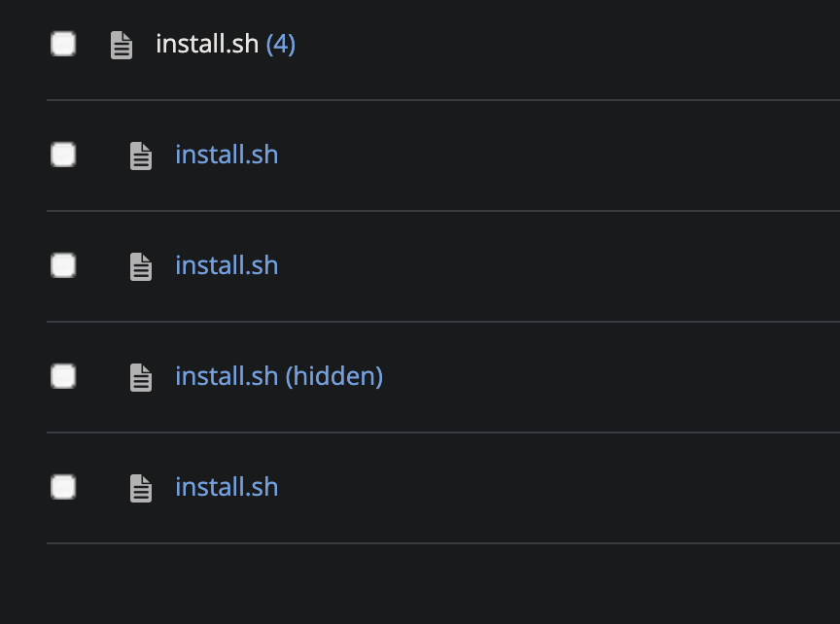
Task: Check the box of the last install.sh entry
Action: [63, 487]
